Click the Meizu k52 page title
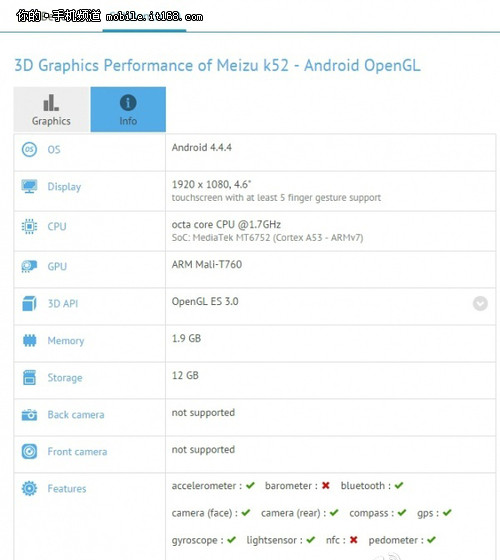This screenshot has width=500, height=560. click(217, 66)
